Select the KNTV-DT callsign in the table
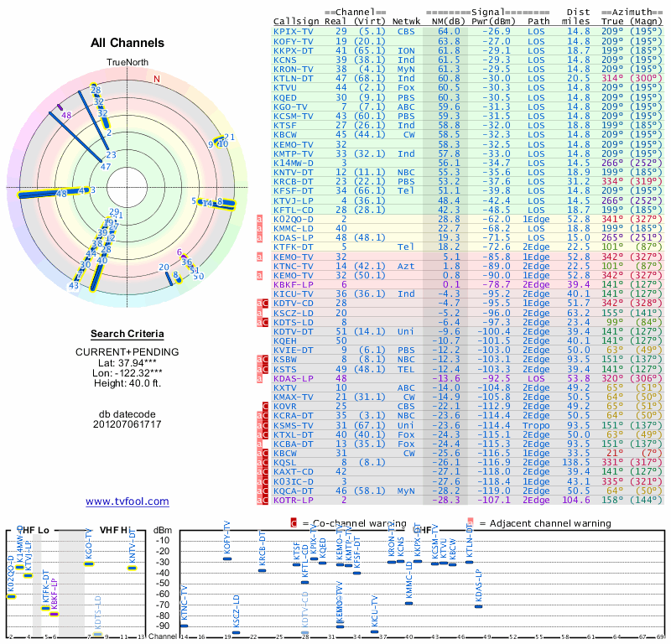Image resolution: width=671 pixels, height=644 pixels. (293, 173)
